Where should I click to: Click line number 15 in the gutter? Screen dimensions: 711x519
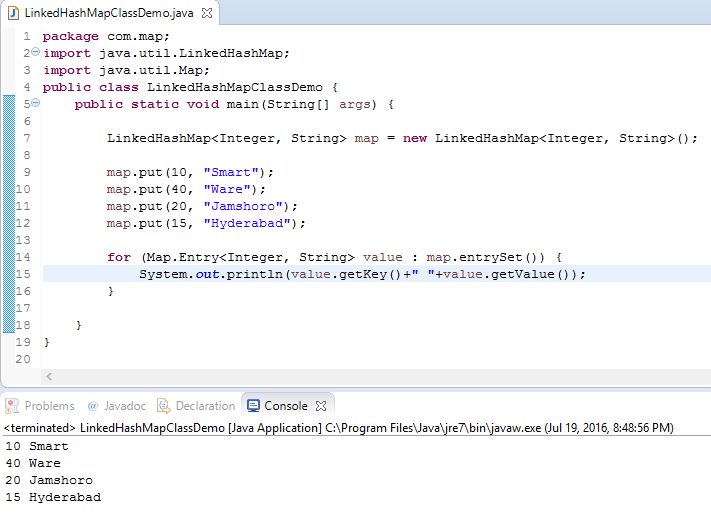[23, 274]
